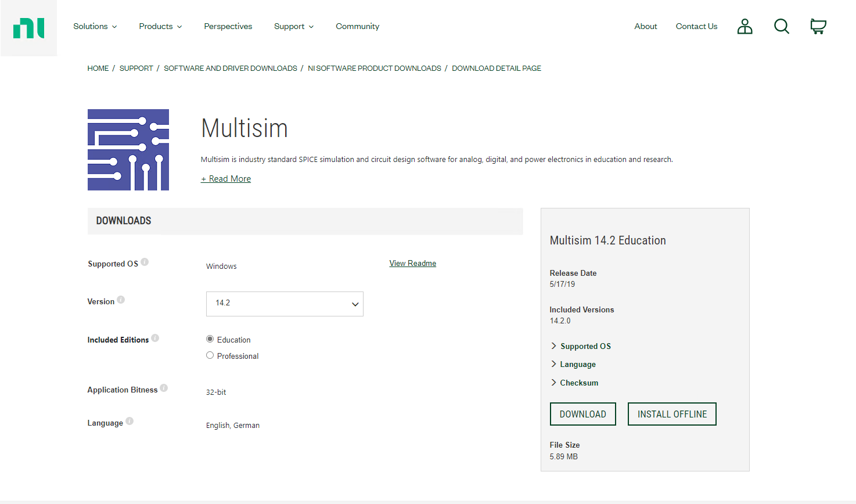This screenshot has height=504, width=856.
Task: Click the English, German language value
Action: coord(233,425)
